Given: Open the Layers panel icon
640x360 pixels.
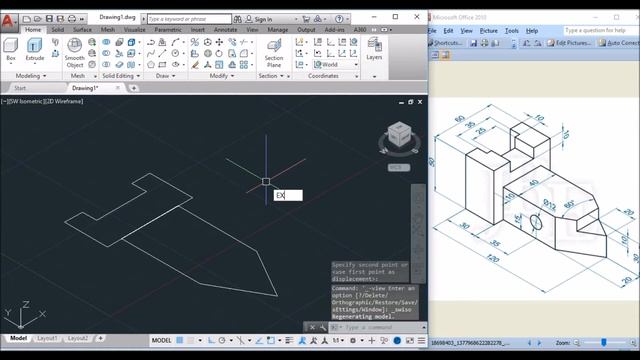Looking at the screenshot, I should 374,48.
